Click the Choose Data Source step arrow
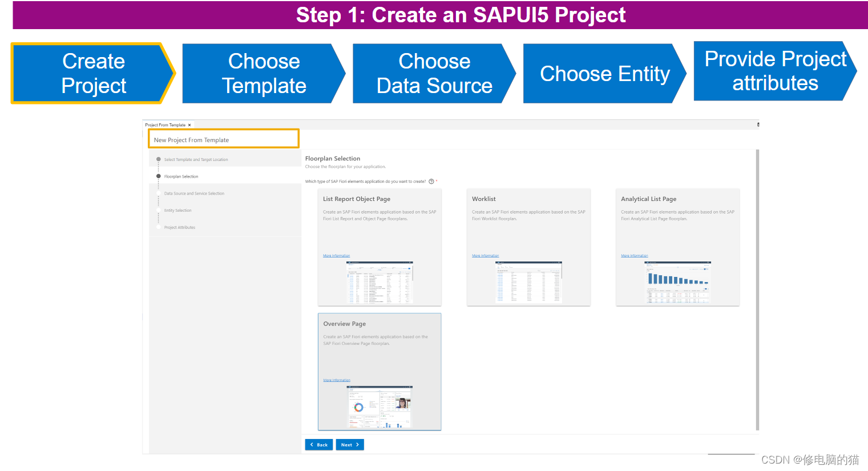Viewport: 868px width, 471px height. point(434,74)
